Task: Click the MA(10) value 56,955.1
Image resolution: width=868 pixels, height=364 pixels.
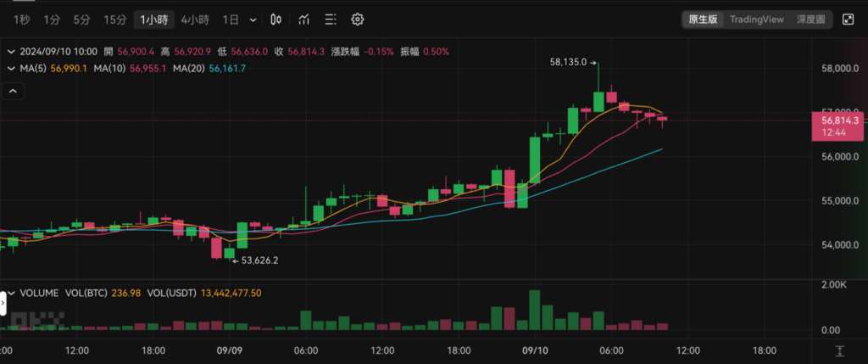Action: tap(149, 68)
